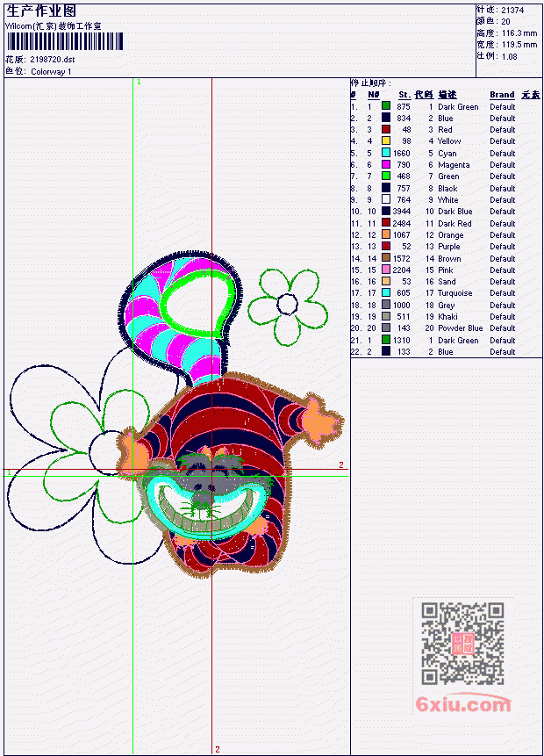The image size is (544, 756).
Task: Click the '停止顺序' stop sequence heading
Action: (371, 83)
